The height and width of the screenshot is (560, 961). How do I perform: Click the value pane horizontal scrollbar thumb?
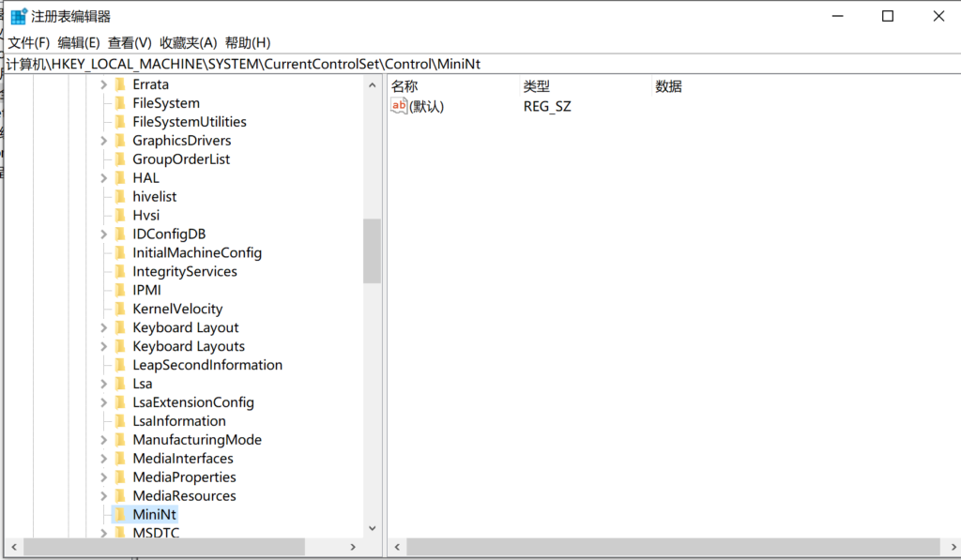[673, 547]
